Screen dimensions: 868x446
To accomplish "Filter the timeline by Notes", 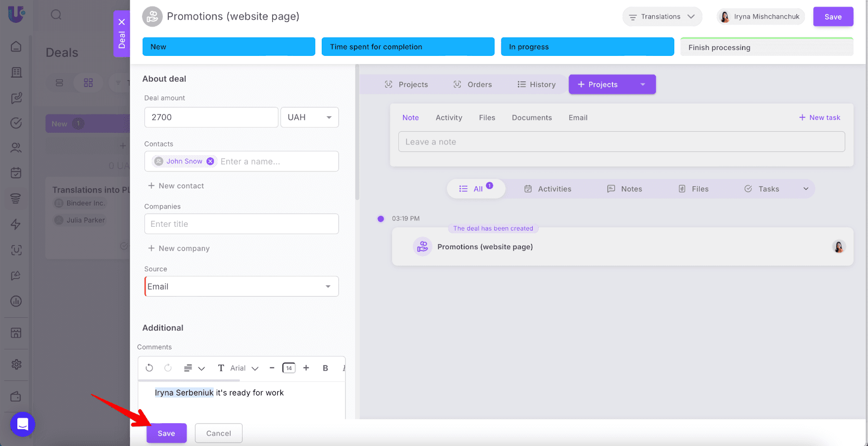I will pos(624,189).
